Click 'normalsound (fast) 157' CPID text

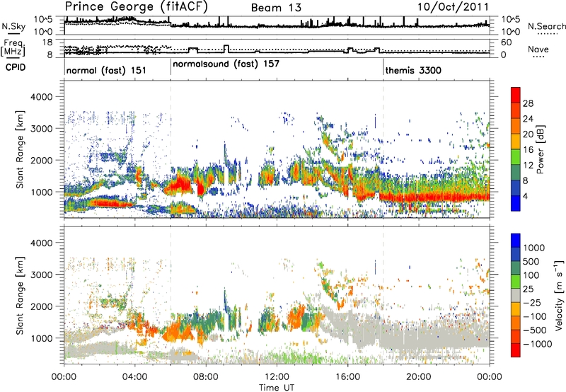226,64
